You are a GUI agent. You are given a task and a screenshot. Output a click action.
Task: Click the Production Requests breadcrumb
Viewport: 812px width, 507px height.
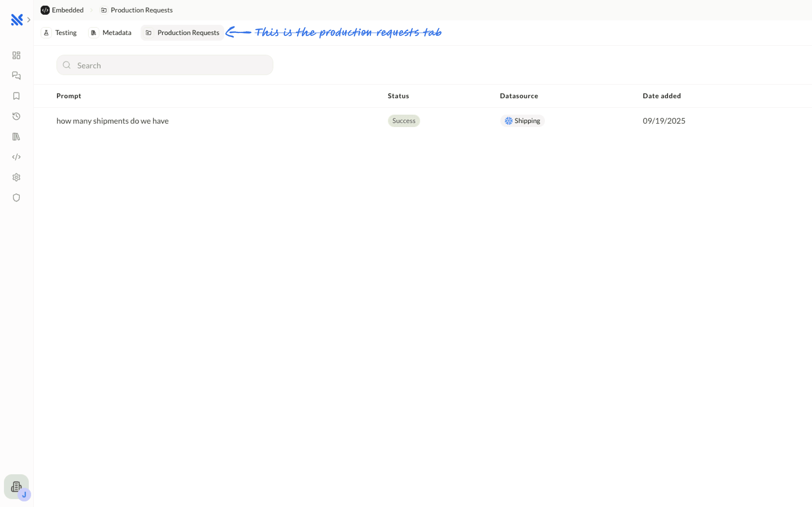(137, 10)
